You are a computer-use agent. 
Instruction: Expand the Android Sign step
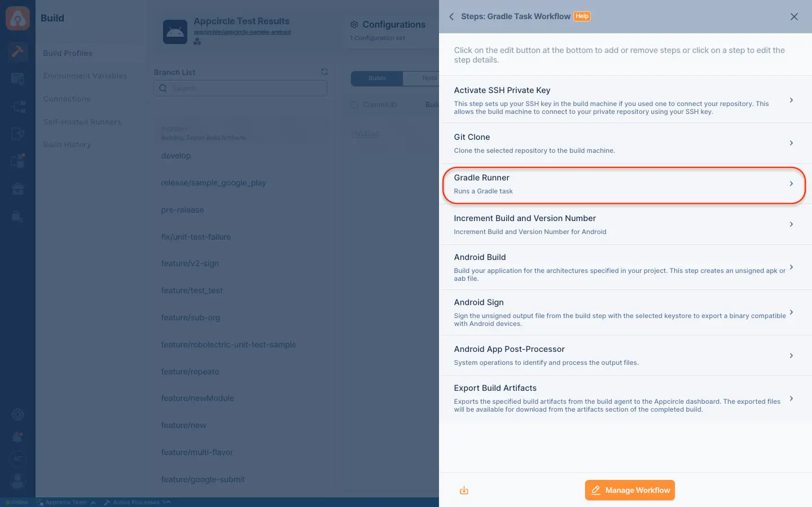click(791, 312)
